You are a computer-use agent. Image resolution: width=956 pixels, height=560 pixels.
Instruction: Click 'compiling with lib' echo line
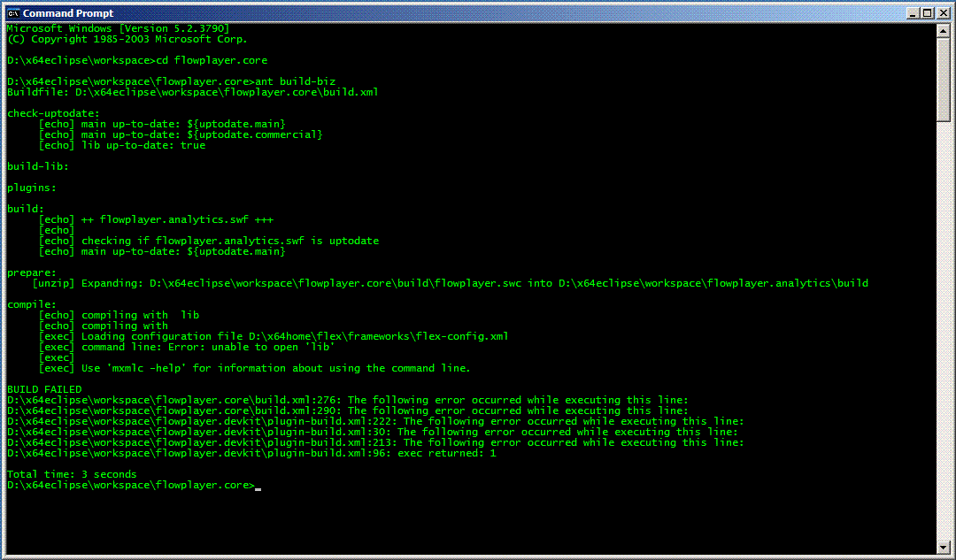point(119,315)
